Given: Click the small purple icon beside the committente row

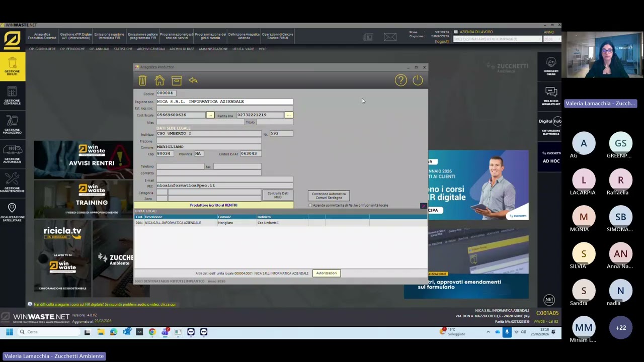Looking at the screenshot, I should (x=423, y=206).
